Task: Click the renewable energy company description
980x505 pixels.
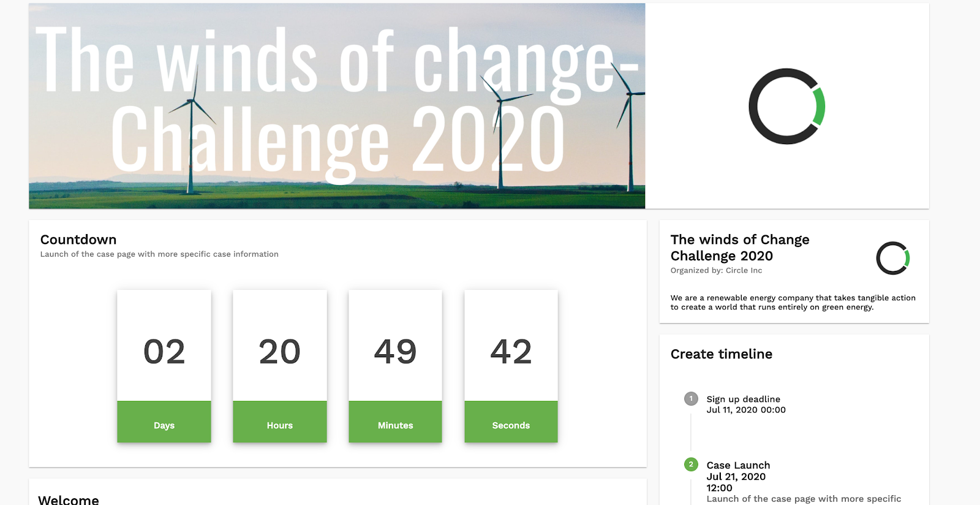Action: tap(793, 302)
